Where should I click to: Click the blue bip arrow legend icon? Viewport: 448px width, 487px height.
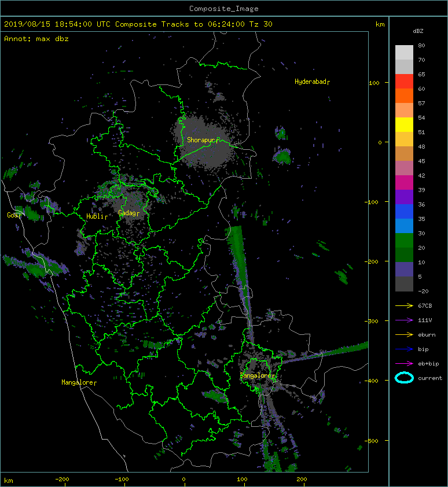click(x=404, y=349)
